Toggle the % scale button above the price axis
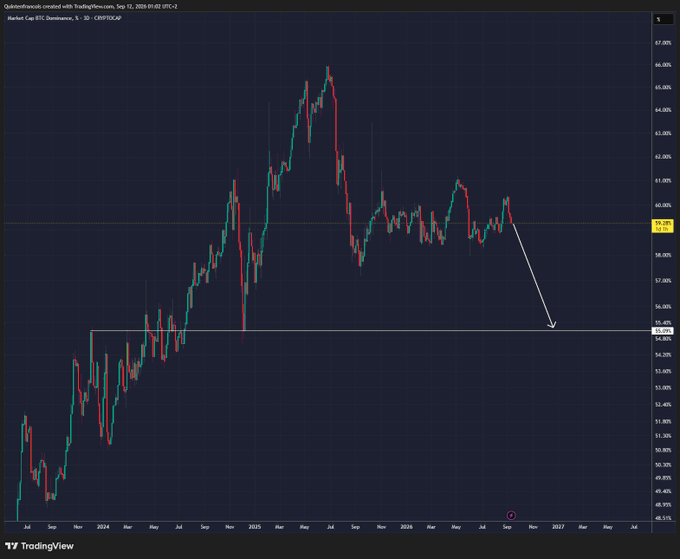The height and width of the screenshot is (559, 680). tap(663, 19)
